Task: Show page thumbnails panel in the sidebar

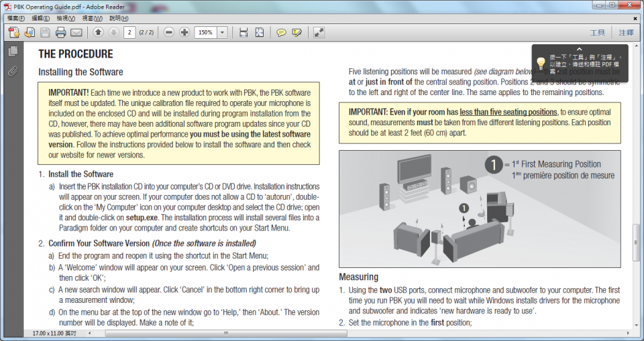Action: (13, 51)
